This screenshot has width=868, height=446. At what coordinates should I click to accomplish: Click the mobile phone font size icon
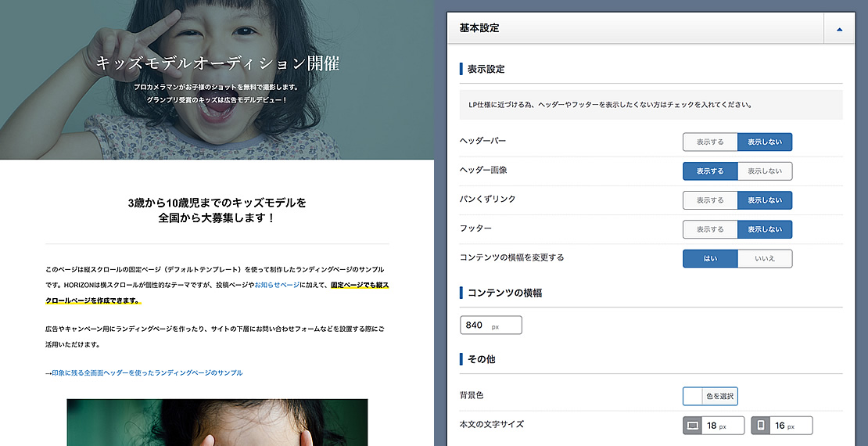[761, 426]
